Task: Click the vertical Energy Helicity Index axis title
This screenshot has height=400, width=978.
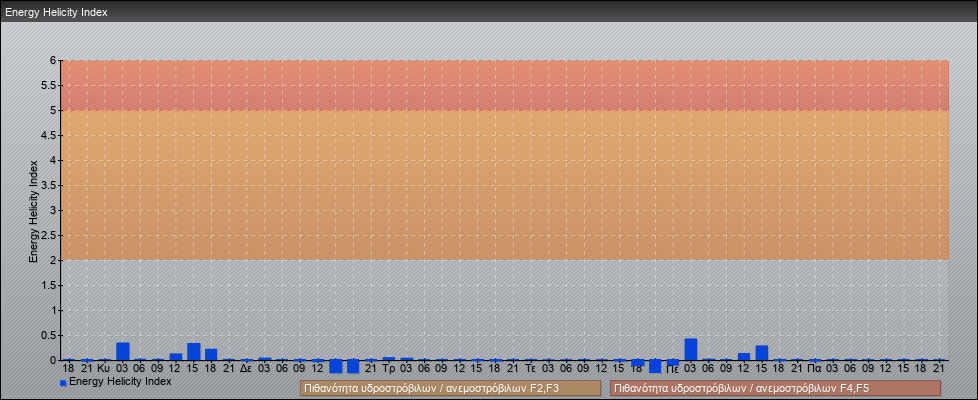Action: pos(33,211)
